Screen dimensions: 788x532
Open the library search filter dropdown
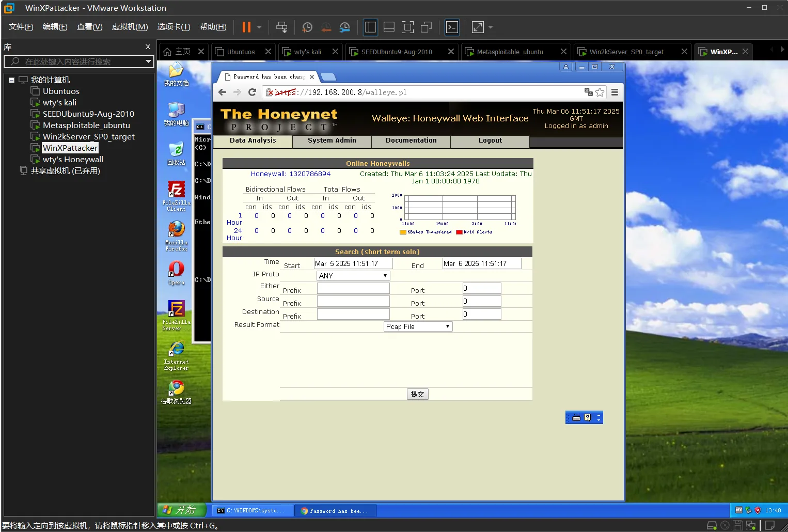149,61
